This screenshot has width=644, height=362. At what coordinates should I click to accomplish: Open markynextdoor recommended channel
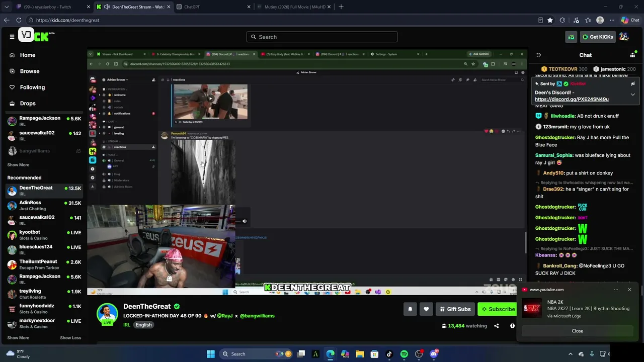44,323
